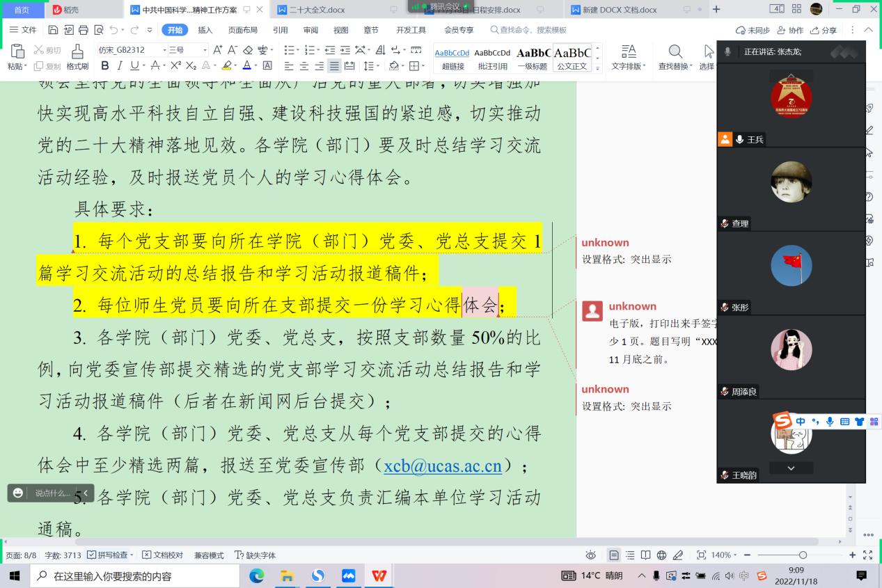Click the 查找命令、搜索模板 search field
This screenshot has width=882, height=588.
coord(529,30)
